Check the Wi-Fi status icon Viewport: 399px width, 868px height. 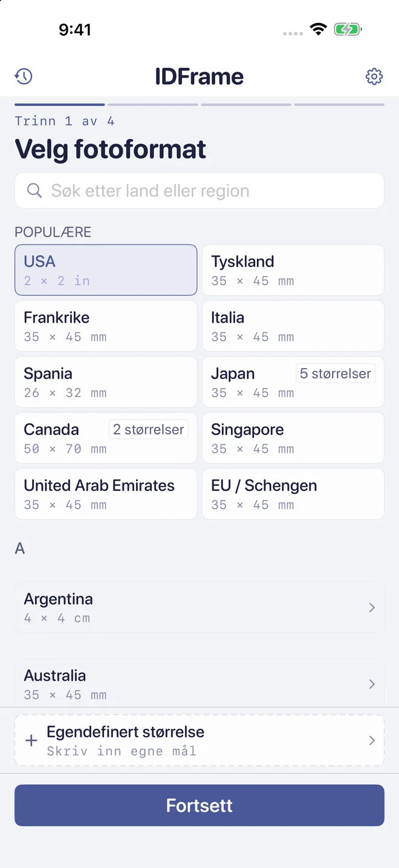(318, 29)
